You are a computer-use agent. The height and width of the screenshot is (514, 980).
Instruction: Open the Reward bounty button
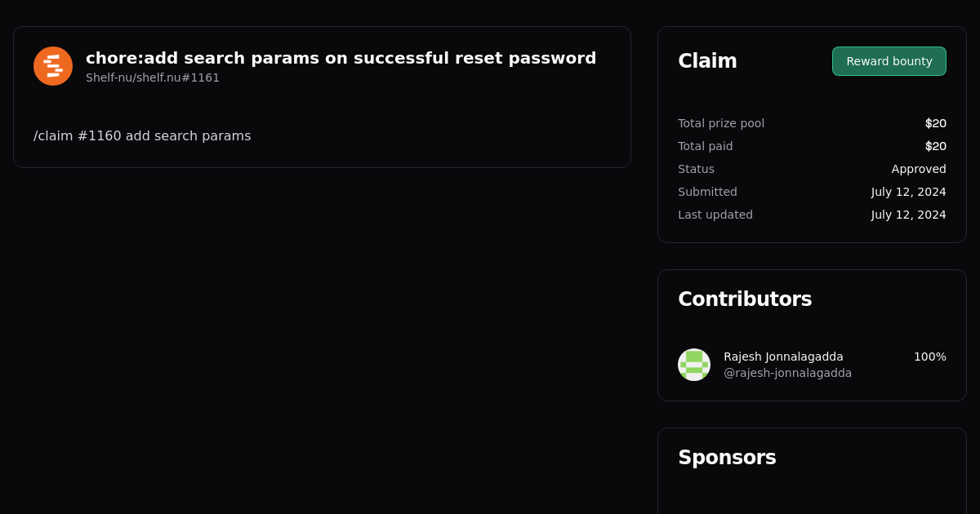click(889, 61)
